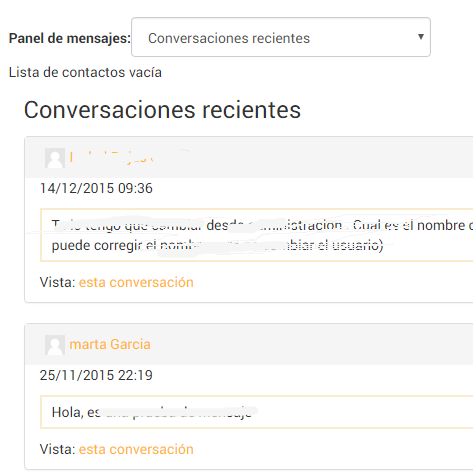This screenshot has width=473, height=473.
Task: Click the 25/11/2015 22:19 timestamp
Action: click(96, 375)
